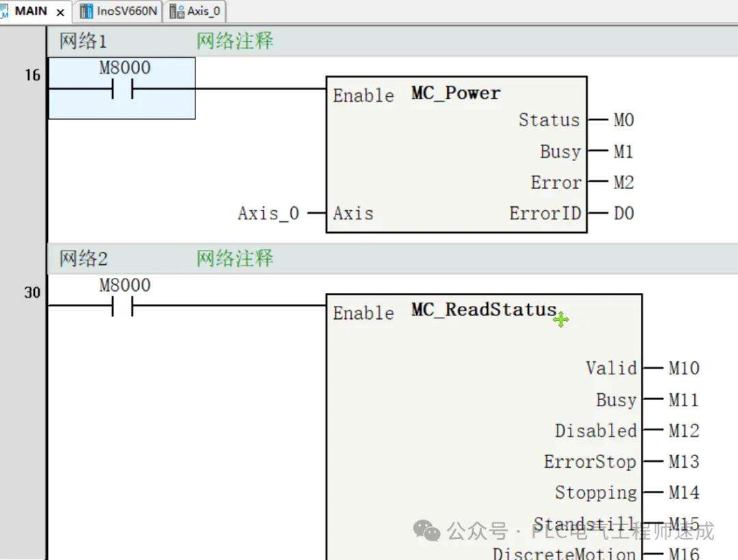Viewport: 738px width, 560px height.
Task: Select the M8000 contact in network 2
Action: (x=122, y=306)
